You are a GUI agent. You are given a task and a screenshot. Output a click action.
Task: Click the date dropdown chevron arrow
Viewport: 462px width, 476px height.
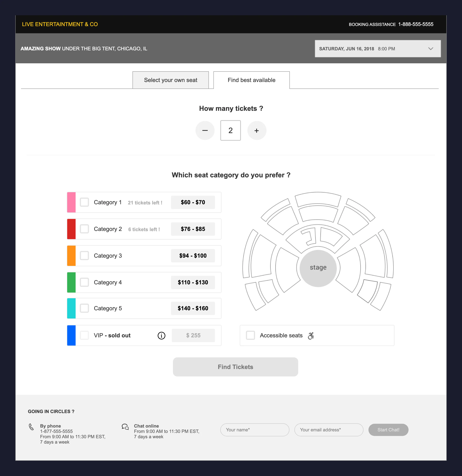click(431, 49)
